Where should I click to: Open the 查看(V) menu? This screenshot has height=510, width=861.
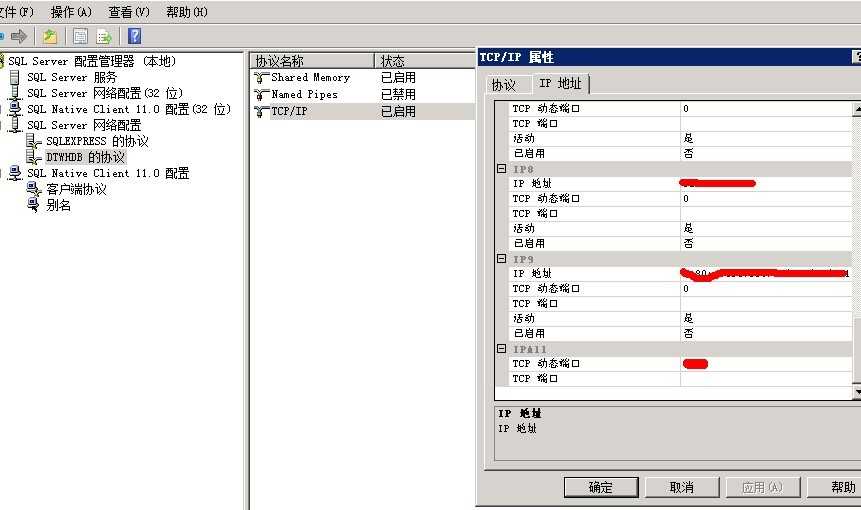pos(129,12)
